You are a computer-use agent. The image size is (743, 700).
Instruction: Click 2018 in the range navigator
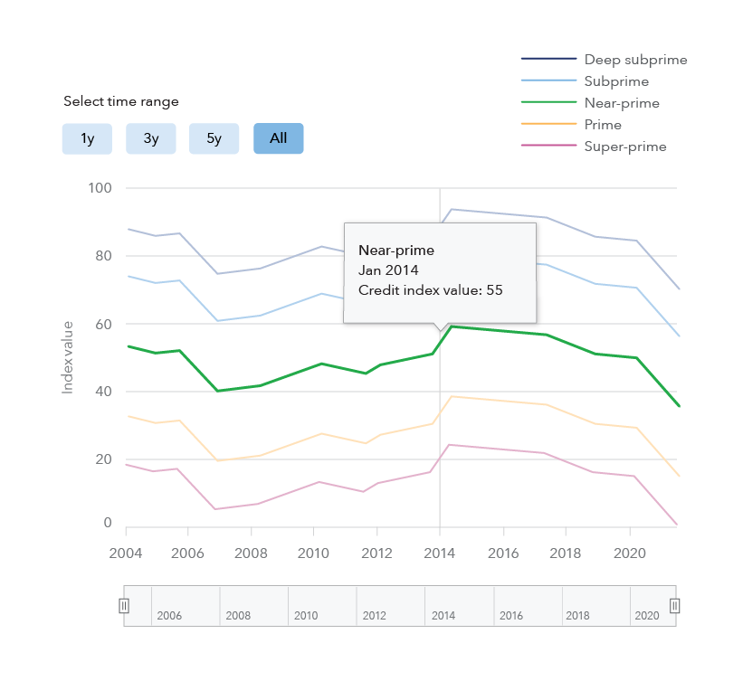tap(577, 616)
